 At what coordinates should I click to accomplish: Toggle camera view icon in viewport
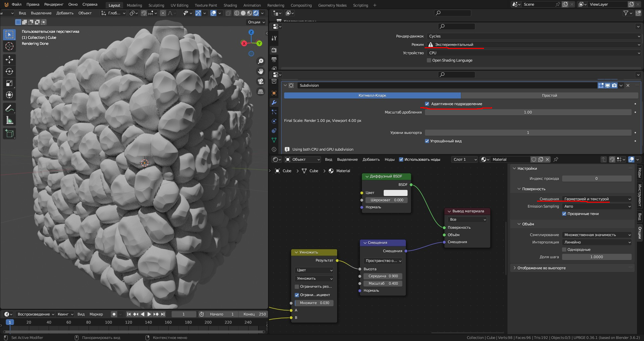260,81
